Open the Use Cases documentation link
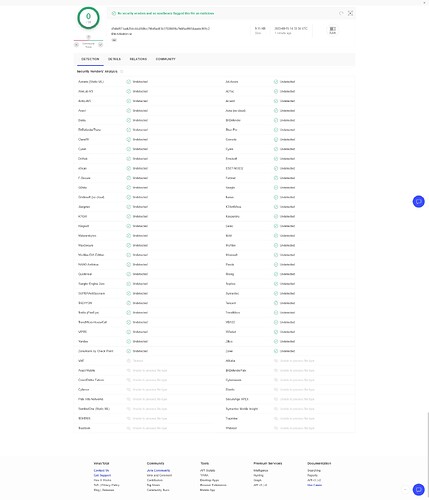This screenshot has height=500, width=429. coord(314,485)
